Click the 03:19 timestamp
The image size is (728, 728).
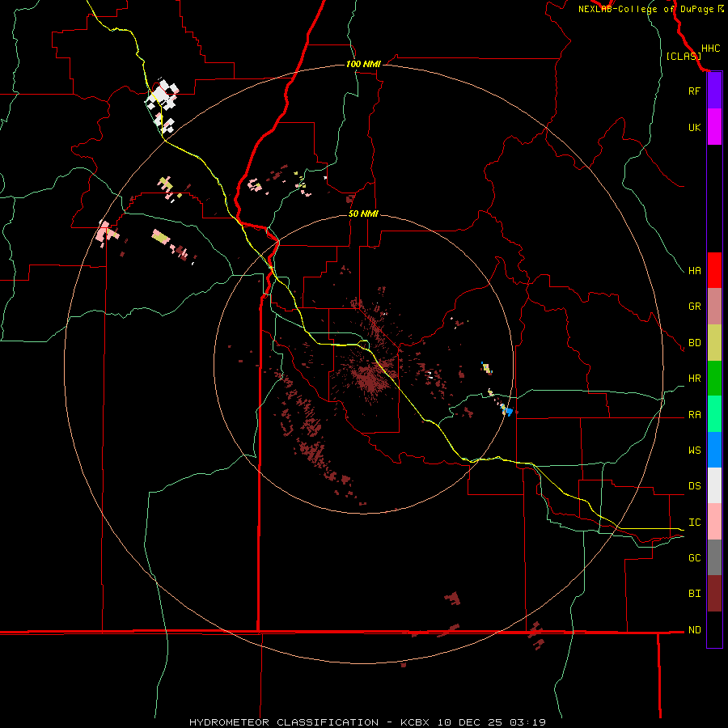pyautogui.click(x=527, y=722)
